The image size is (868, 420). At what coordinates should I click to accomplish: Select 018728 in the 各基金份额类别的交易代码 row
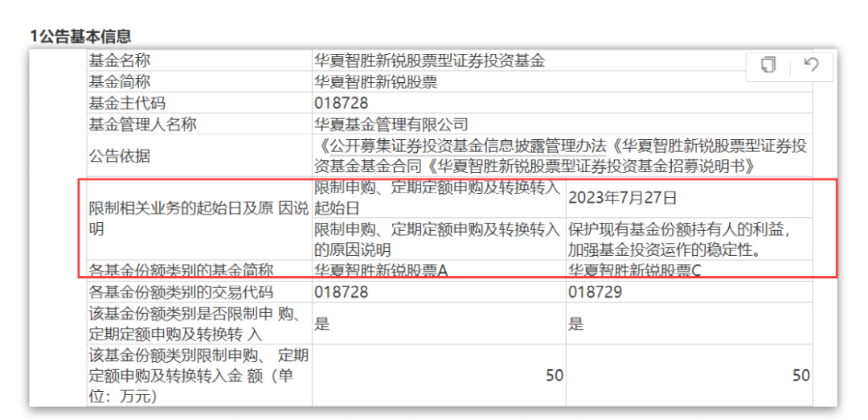341,293
